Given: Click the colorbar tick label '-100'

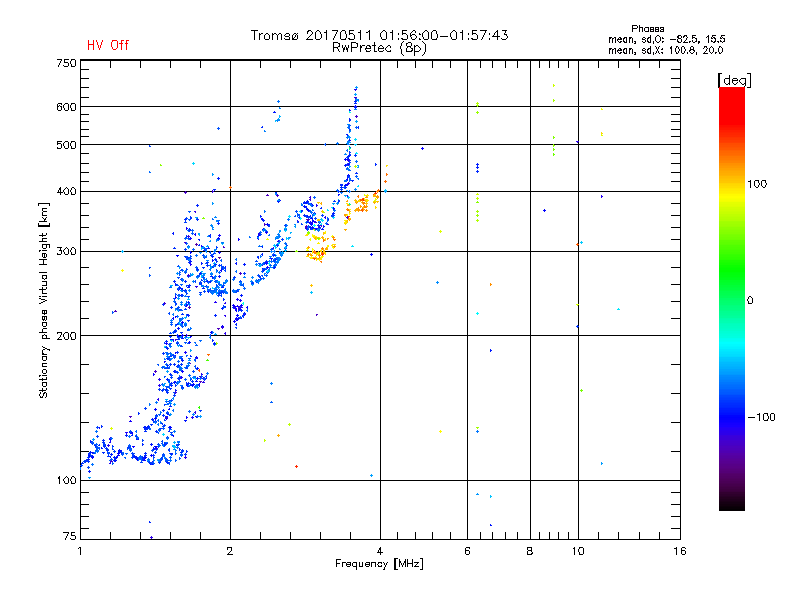Looking at the screenshot, I should 761,417.
